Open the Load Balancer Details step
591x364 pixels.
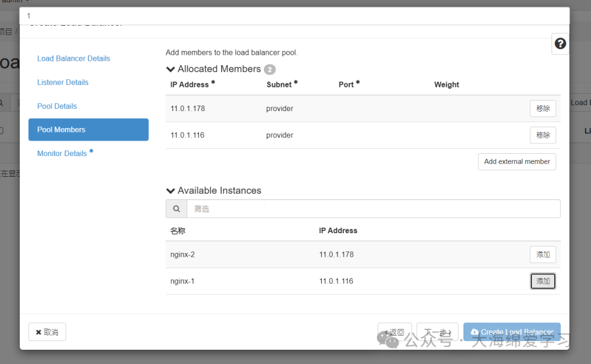pyautogui.click(x=73, y=59)
